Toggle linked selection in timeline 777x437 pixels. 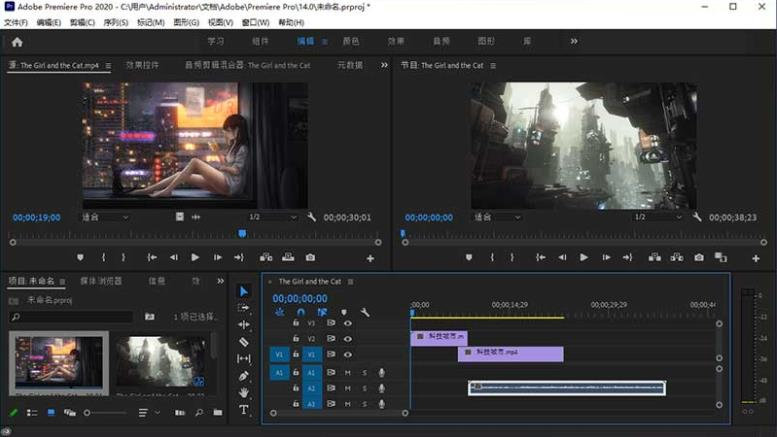click(x=322, y=312)
